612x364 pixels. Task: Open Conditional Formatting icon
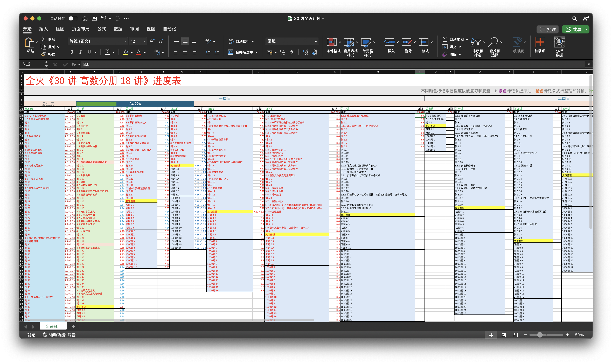[x=332, y=42]
